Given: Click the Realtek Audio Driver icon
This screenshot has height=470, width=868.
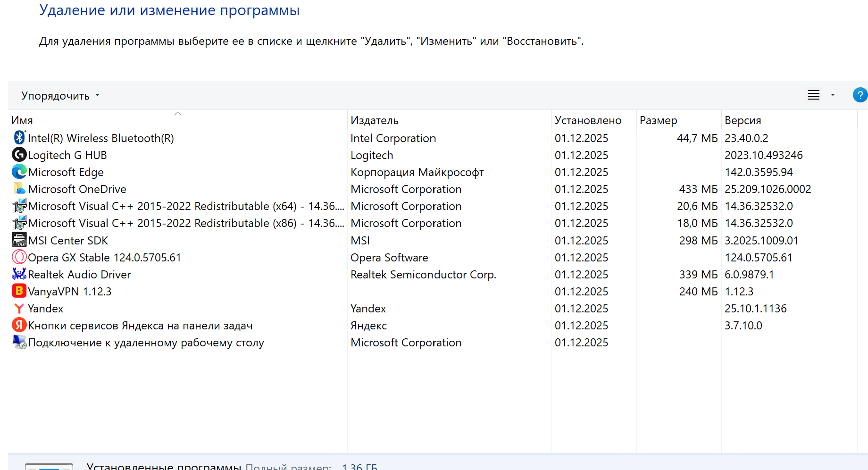Looking at the screenshot, I should 19,274.
